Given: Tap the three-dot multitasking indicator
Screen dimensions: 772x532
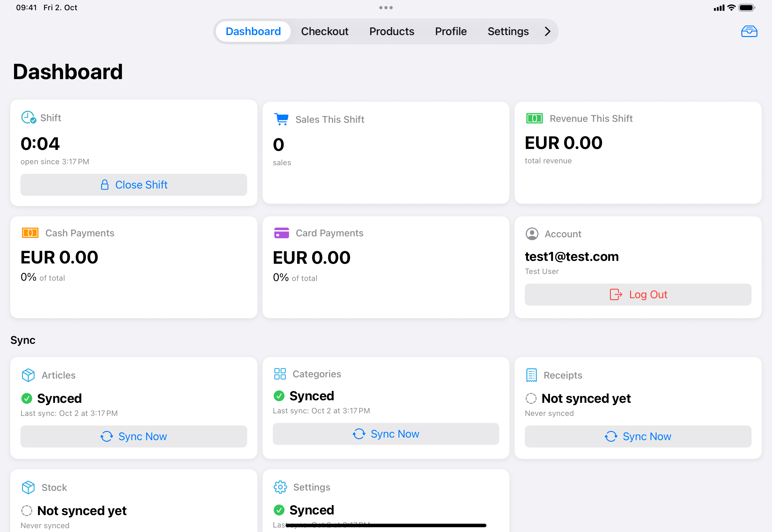Looking at the screenshot, I should (386, 7).
